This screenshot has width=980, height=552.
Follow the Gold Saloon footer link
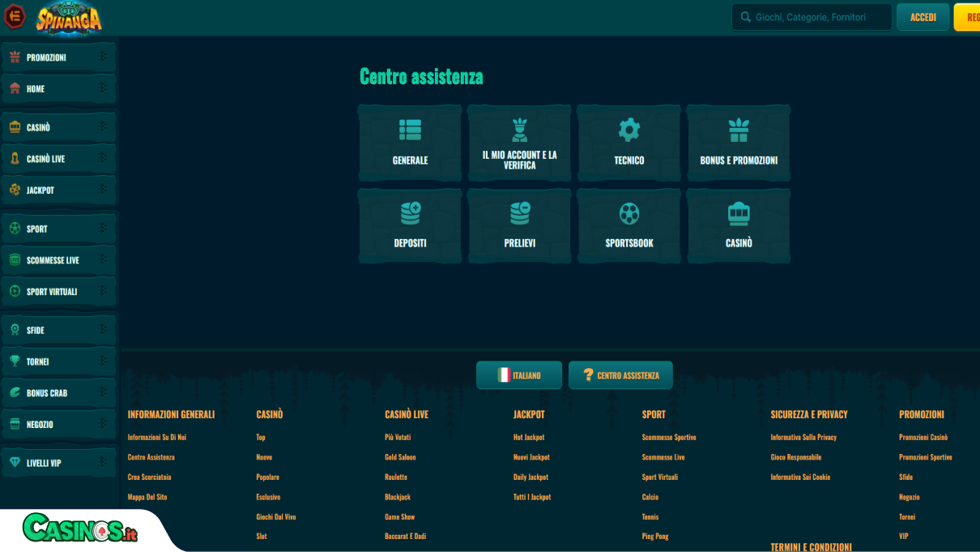(x=400, y=457)
